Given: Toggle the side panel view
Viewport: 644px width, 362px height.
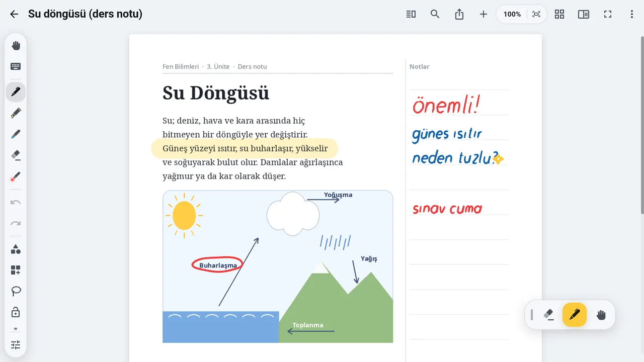Looking at the screenshot, I should (x=584, y=14).
